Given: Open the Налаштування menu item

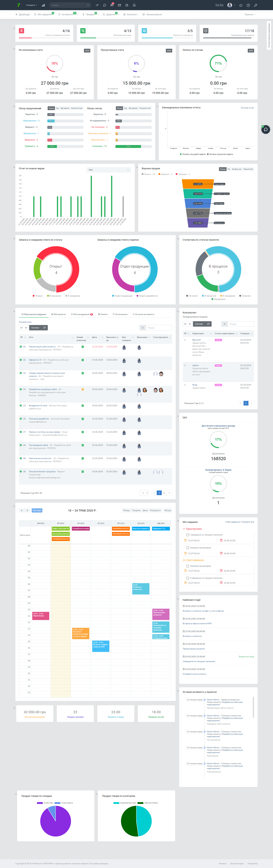Looking at the screenshot, I should click(152, 15).
